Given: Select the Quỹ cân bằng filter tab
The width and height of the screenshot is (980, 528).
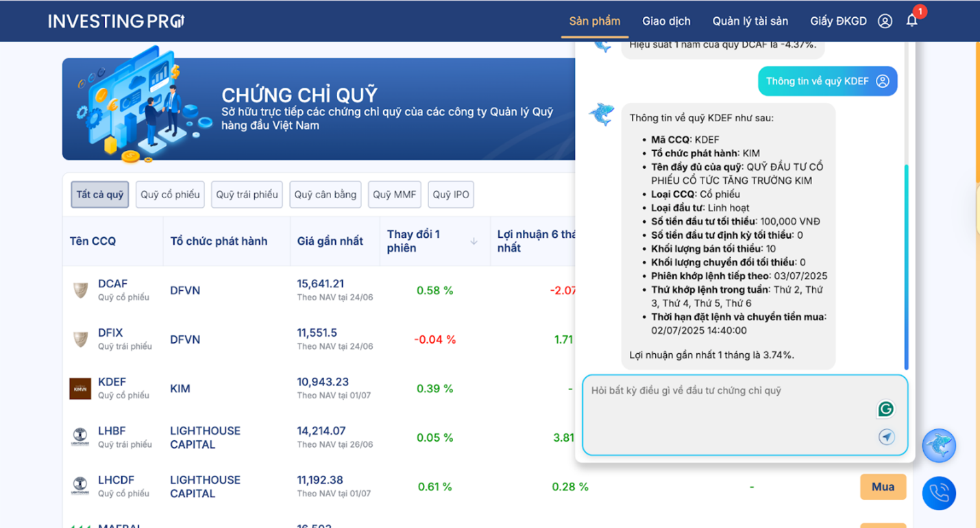Looking at the screenshot, I should point(325,194).
